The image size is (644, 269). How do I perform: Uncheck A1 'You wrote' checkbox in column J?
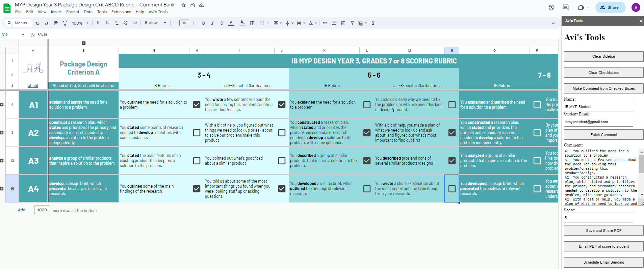point(282,105)
